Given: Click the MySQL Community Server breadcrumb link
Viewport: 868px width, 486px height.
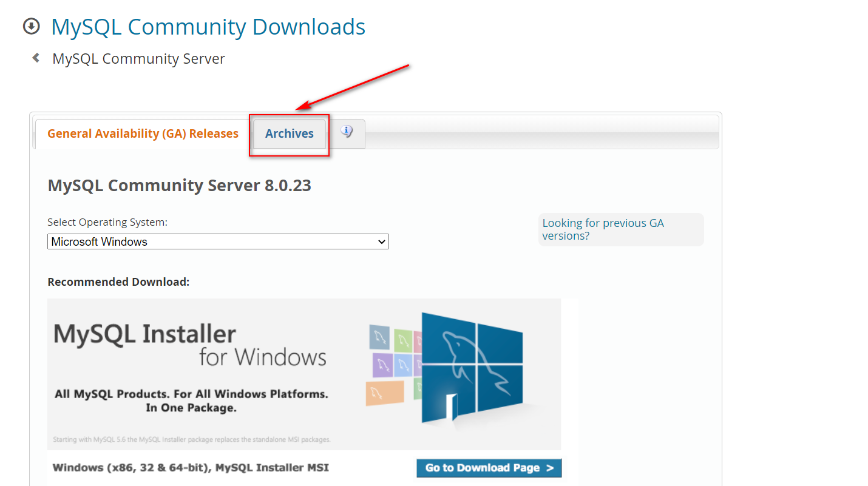Looking at the screenshot, I should [x=138, y=59].
